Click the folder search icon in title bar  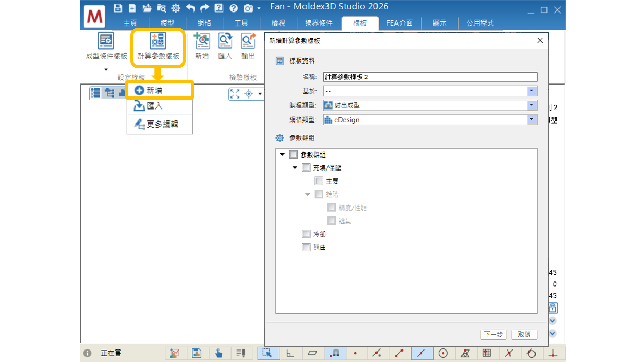[162, 8]
